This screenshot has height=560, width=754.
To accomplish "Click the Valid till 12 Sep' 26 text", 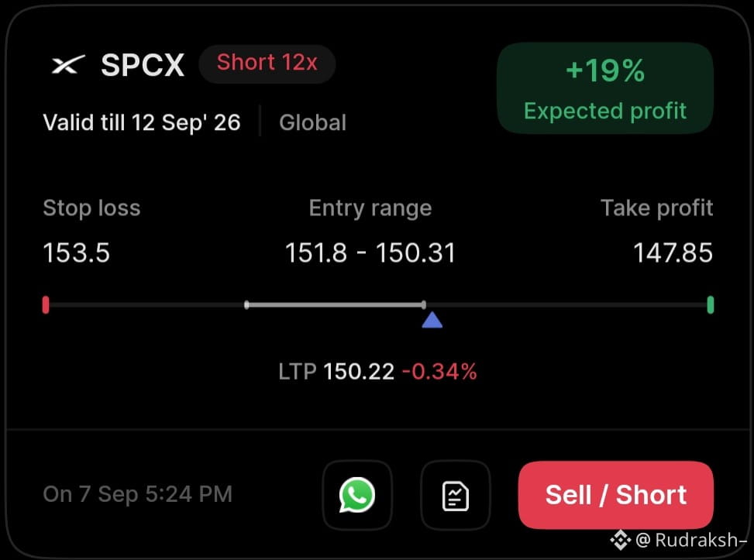I will pos(141,122).
